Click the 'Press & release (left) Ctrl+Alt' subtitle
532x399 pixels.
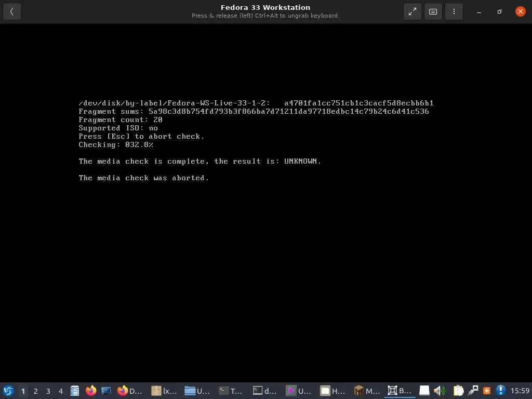pos(265,16)
